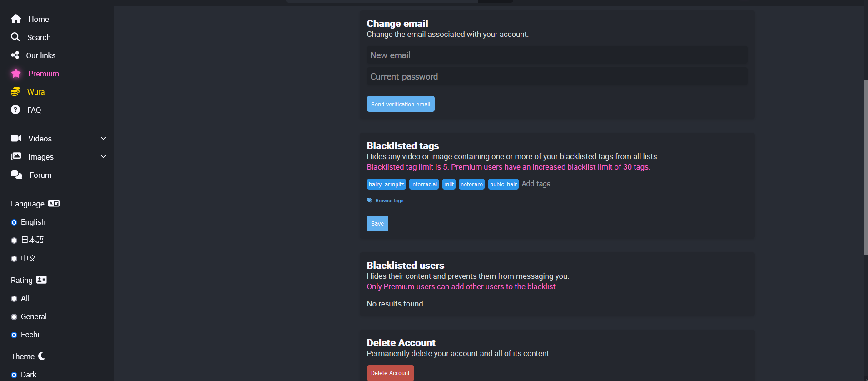Click the Add tags input

click(536, 184)
